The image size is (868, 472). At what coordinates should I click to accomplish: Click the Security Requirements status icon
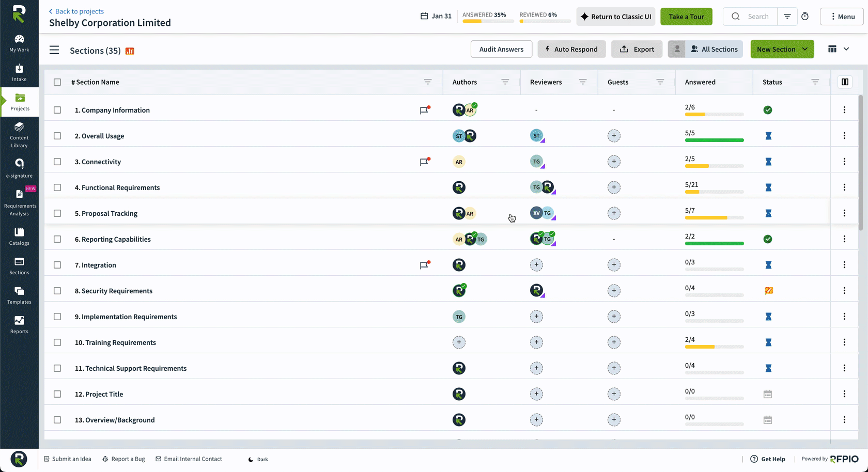[769, 291]
